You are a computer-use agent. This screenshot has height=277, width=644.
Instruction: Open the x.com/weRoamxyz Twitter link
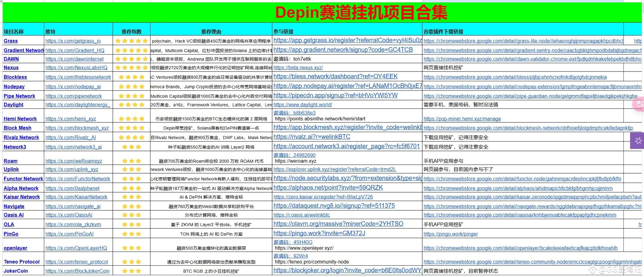tap(74, 161)
